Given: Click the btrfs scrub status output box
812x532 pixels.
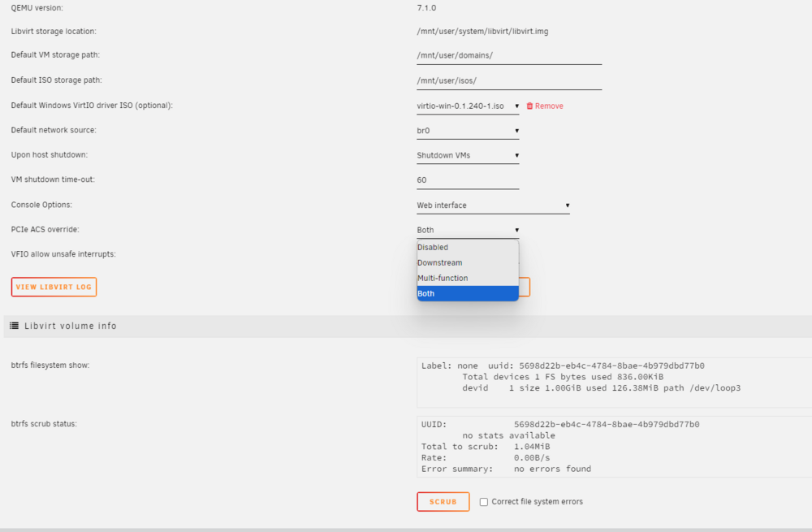Looking at the screenshot, I should [614, 447].
